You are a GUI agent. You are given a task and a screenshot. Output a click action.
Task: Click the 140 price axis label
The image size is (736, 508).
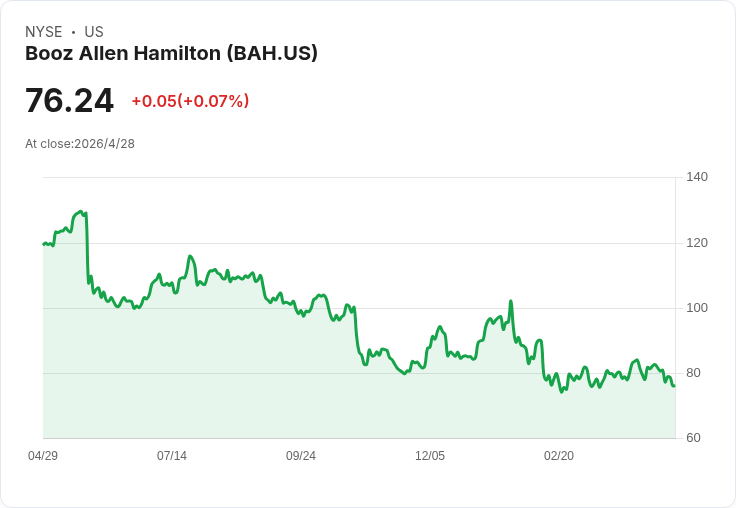click(x=697, y=177)
